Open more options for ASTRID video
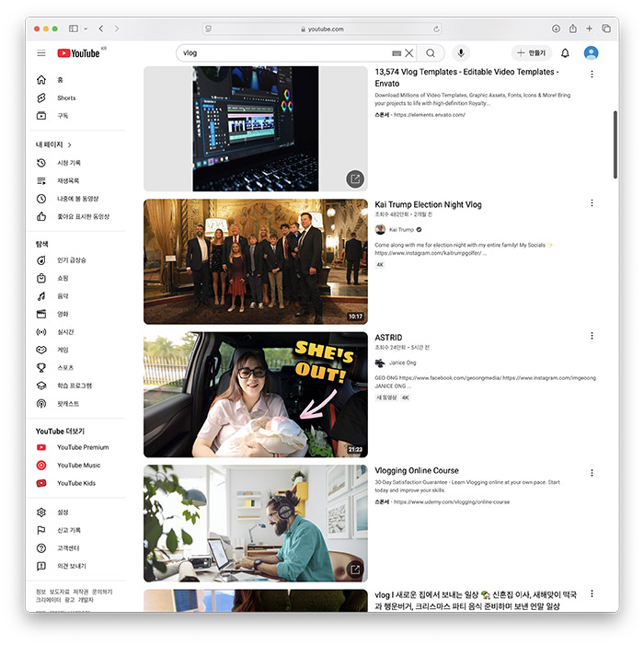This screenshot has width=644, height=645. click(x=592, y=336)
